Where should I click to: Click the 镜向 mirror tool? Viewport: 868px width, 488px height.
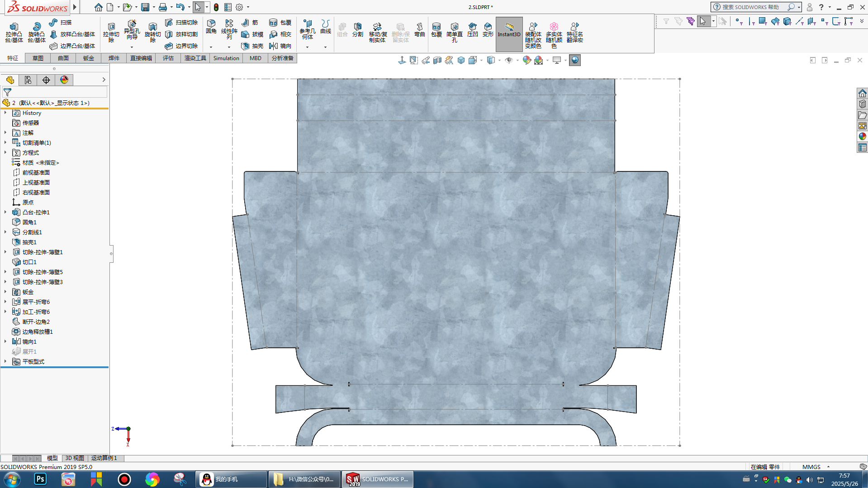280,46
